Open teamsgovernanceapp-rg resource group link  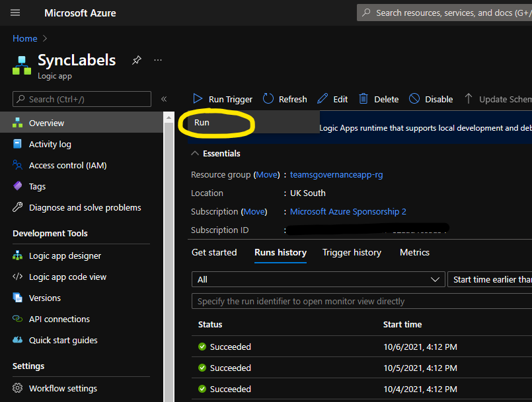[336, 175]
